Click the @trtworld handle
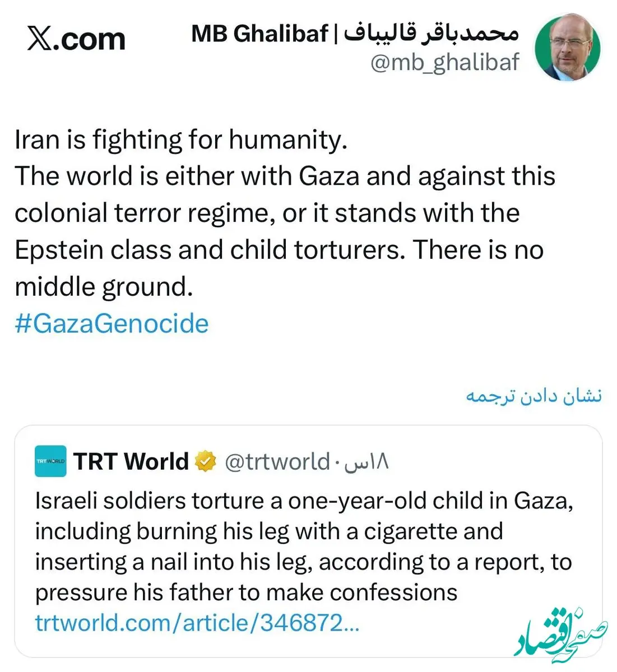 (277, 461)
